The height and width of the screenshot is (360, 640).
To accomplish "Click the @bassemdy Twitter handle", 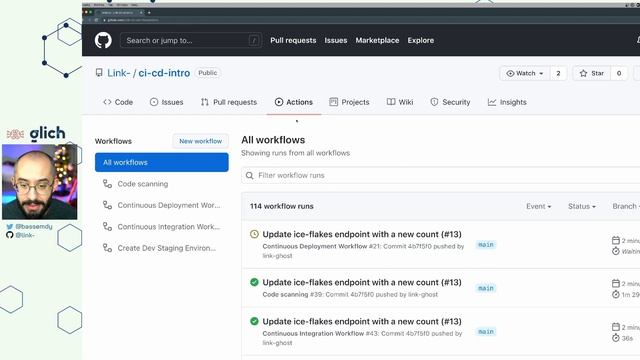I will (34, 227).
